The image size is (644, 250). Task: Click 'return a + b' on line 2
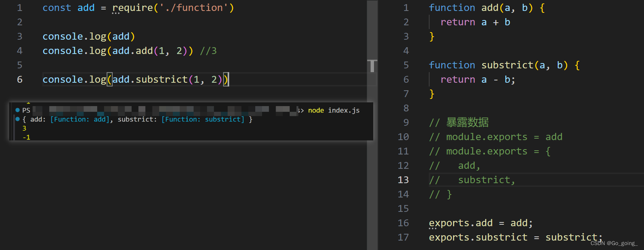[475, 22]
